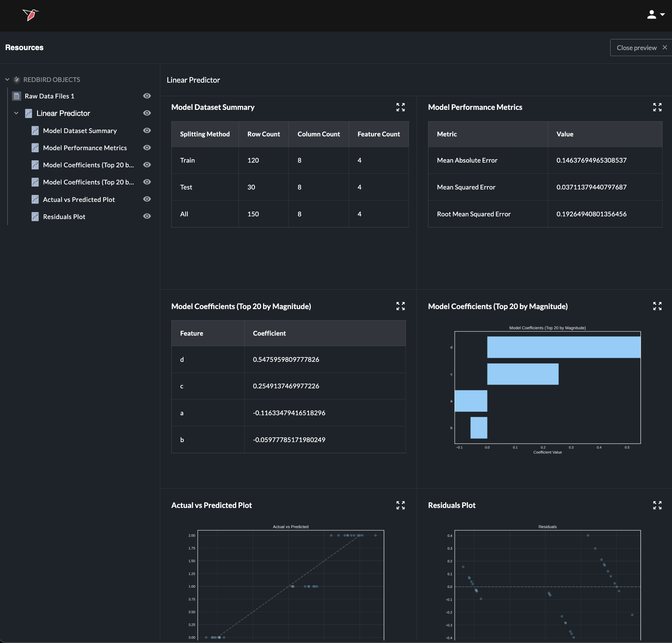Screen dimensions: 672x643
Task: Expand Model Dataset Summary card to fullscreen
Action: coord(400,107)
